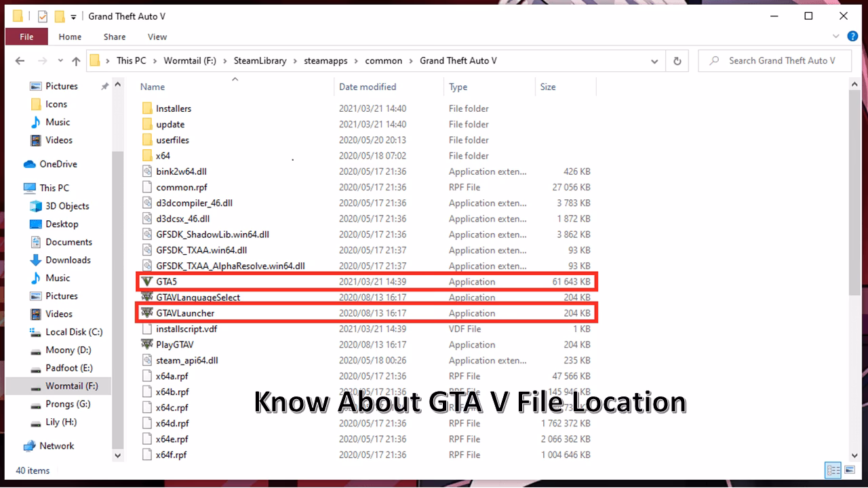Screen dimensions: 868x488
Task: Open Documents in the sidebar
Action: pyautogui.click(x=61, y=242)
